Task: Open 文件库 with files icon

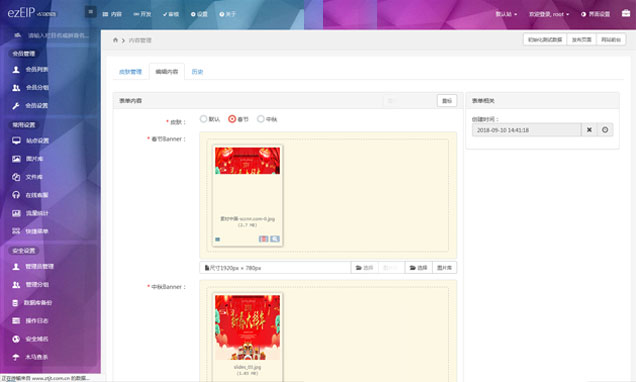Action: tap(28, 177)
